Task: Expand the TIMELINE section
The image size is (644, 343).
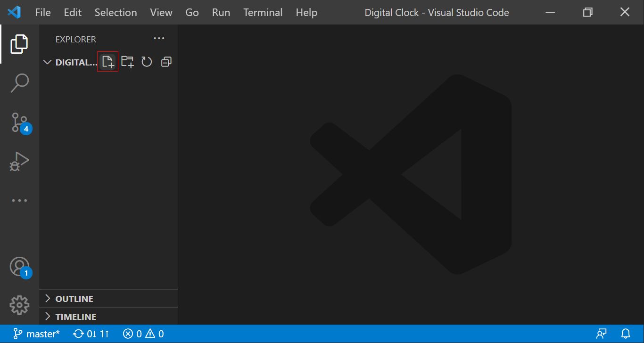Action: coord(108,317)
